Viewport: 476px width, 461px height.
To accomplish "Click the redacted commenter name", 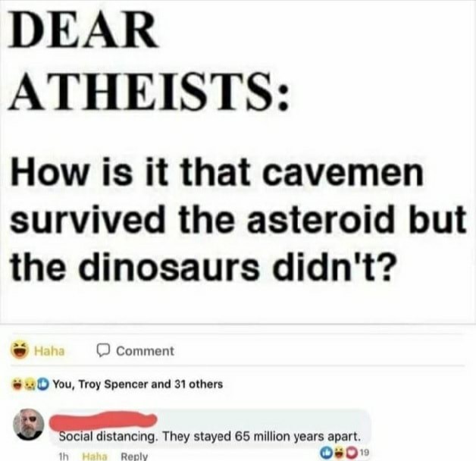I will coord(103,419).
